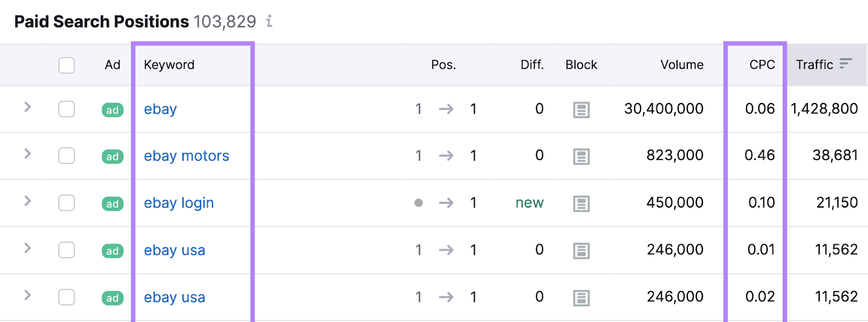This screenshot has height=322, width=868.
Task: Open the ebay keyword link
Action: click(x=160, y=109)
